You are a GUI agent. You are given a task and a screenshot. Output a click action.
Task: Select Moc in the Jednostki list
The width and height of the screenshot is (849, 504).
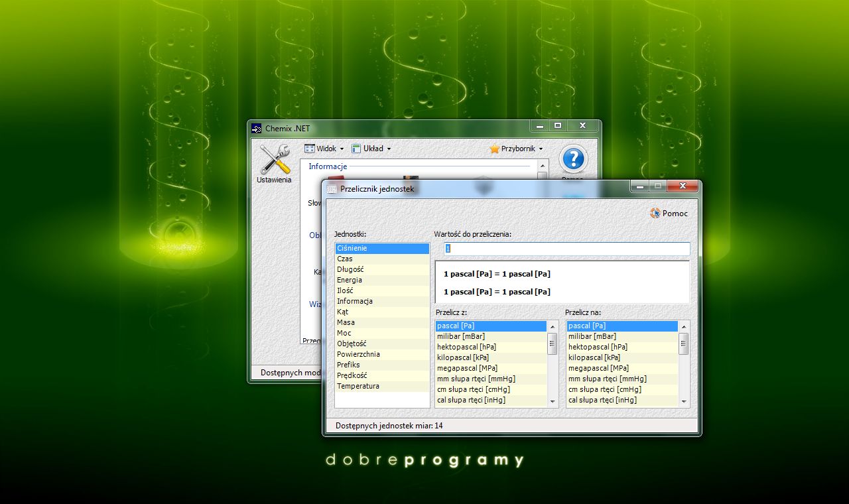(382, 333)
